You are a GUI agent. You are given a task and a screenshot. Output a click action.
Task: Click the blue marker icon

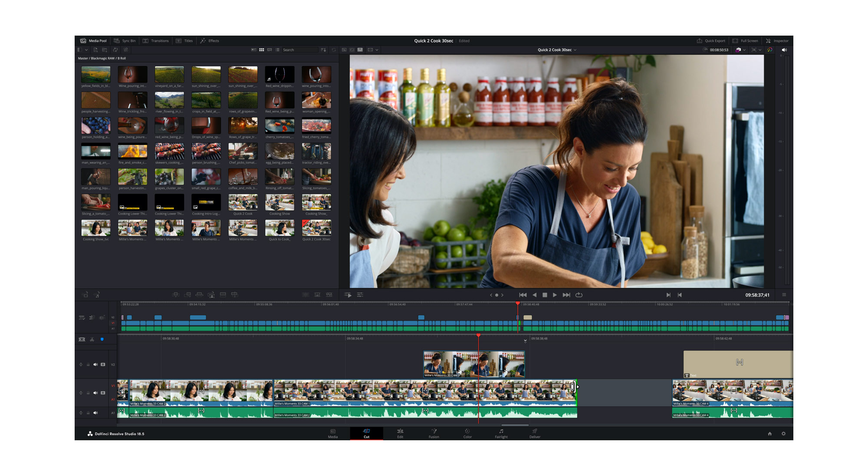coord(102,340)
